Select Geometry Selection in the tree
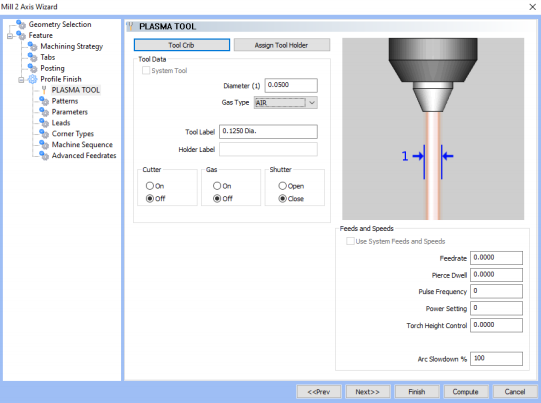Image resolution: width=541 pixels, height=403 pixels. click(60, 24)
